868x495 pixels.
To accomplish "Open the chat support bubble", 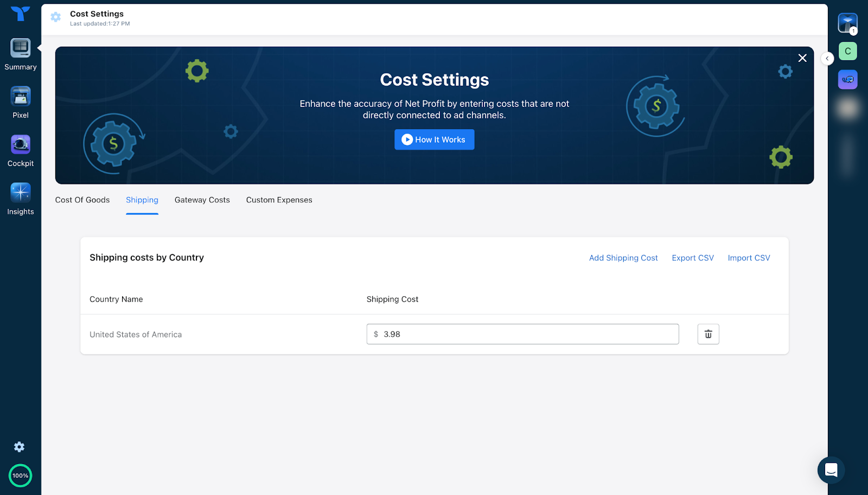I will (x=831, y=470).
